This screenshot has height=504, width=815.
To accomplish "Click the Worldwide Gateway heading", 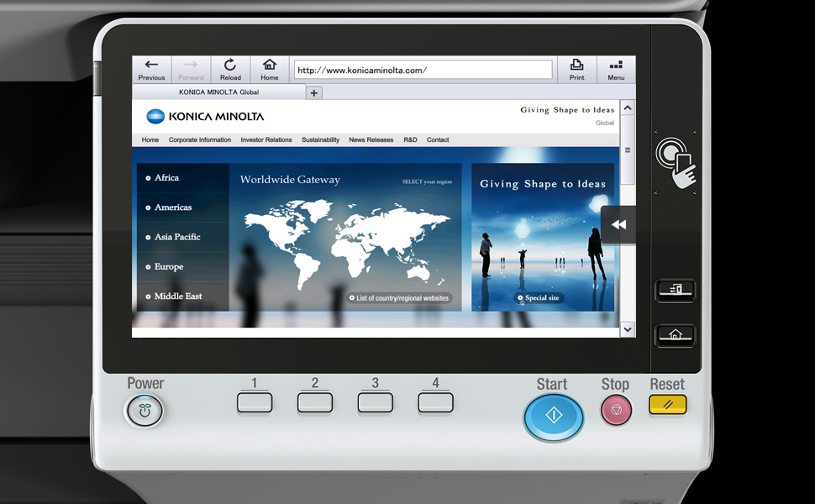I will point(290,180).
